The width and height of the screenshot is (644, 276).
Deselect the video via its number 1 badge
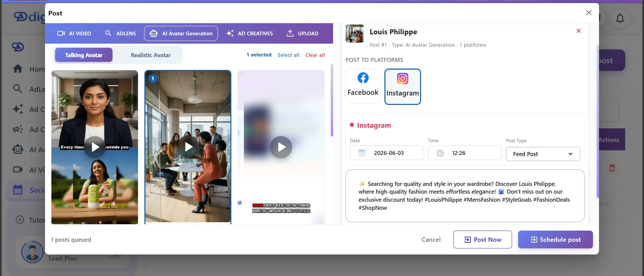click(153, 78)
